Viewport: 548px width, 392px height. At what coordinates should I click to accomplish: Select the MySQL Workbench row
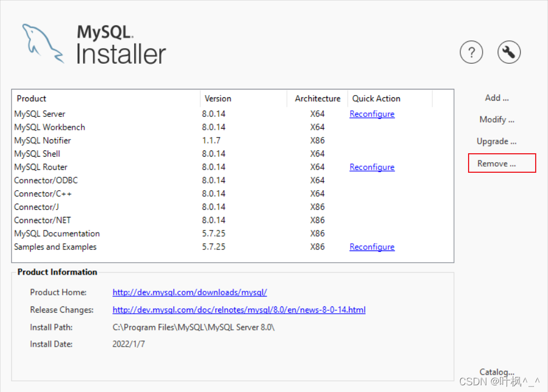[x=233, y=127]
